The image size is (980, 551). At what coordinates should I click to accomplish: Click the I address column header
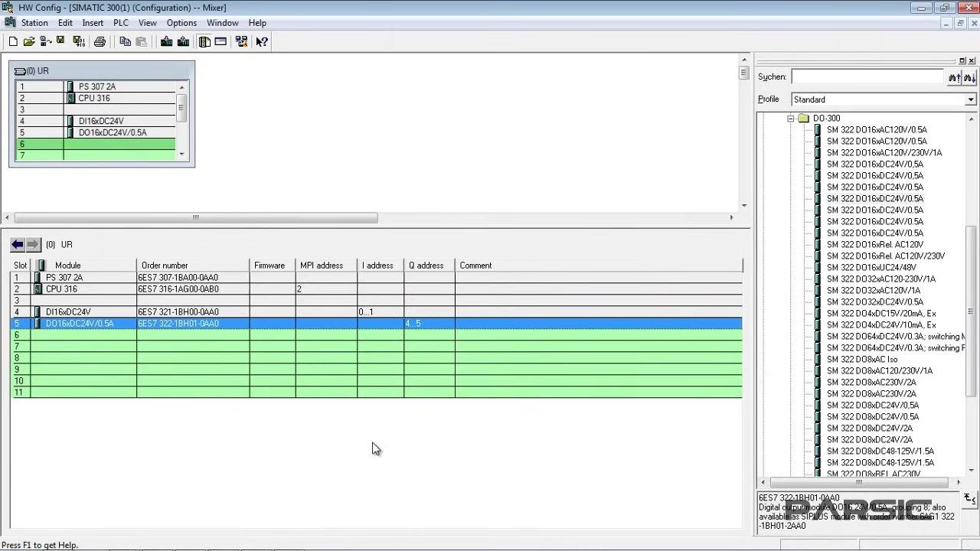click(x=381, y=266)
